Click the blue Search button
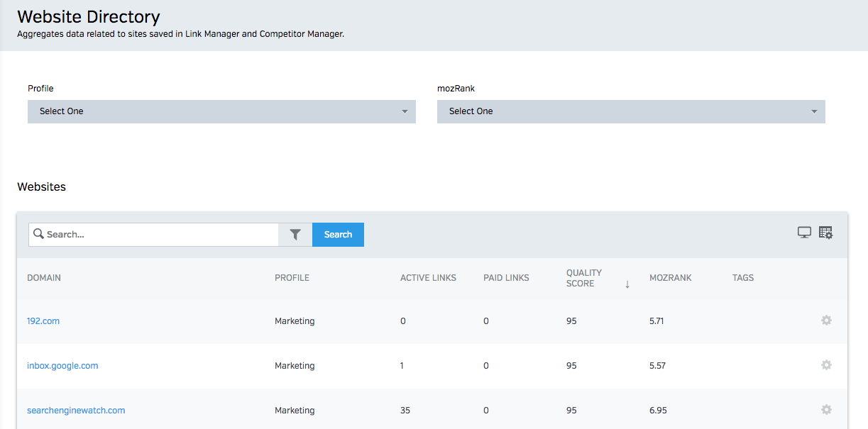Image resolution: width=868 pixels, height=429 pixels. pyautogui.click(x=338, y=235)
